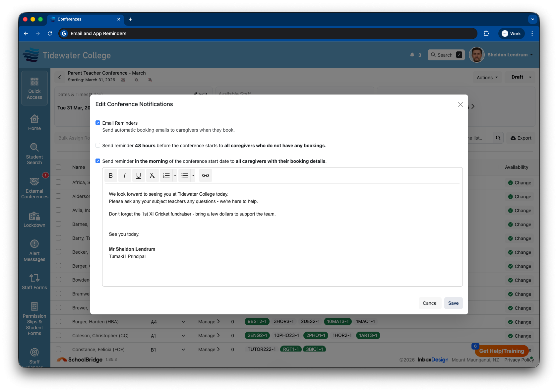Apply italic formatting in the editor toolbar
558x392 pixels.
[125, 175]
